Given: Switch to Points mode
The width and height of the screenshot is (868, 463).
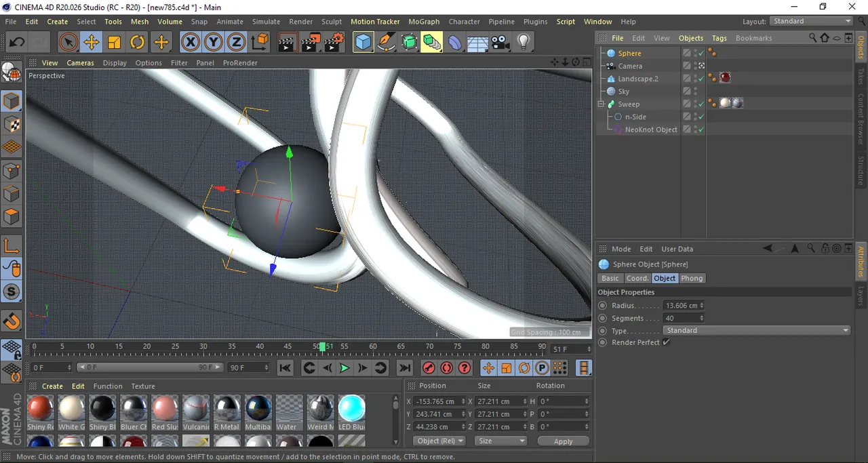Looking at the screenshot, I should (12, 171).
